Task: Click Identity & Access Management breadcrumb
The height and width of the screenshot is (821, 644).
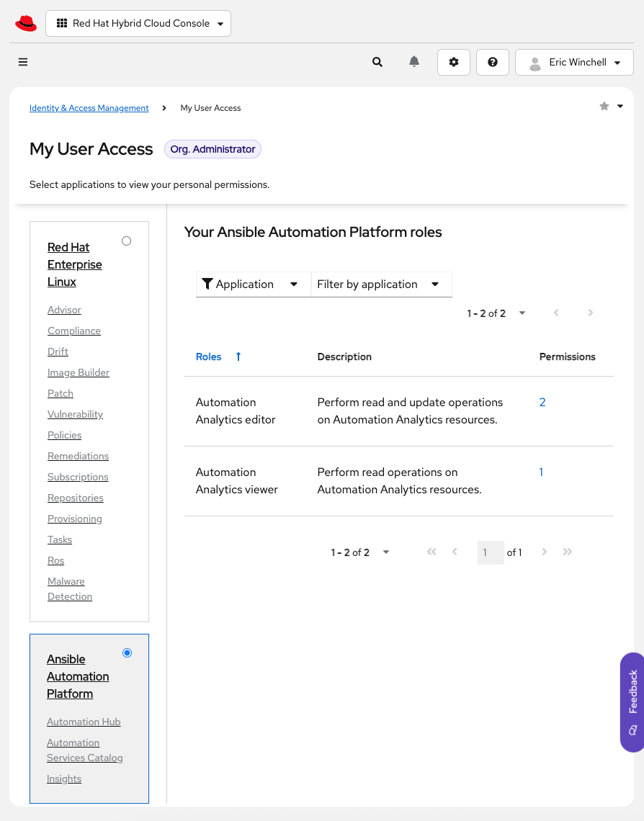Action: 89,108
